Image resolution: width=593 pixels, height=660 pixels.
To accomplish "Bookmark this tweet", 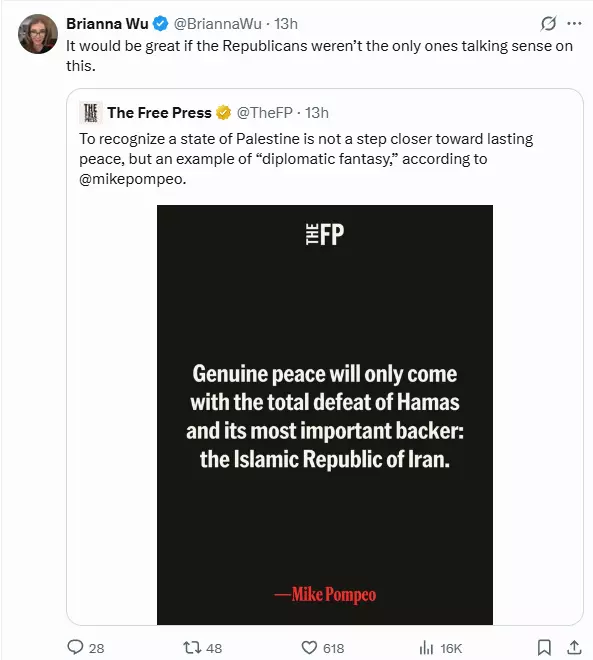I will pyautogui.click(x=544, y=647).
